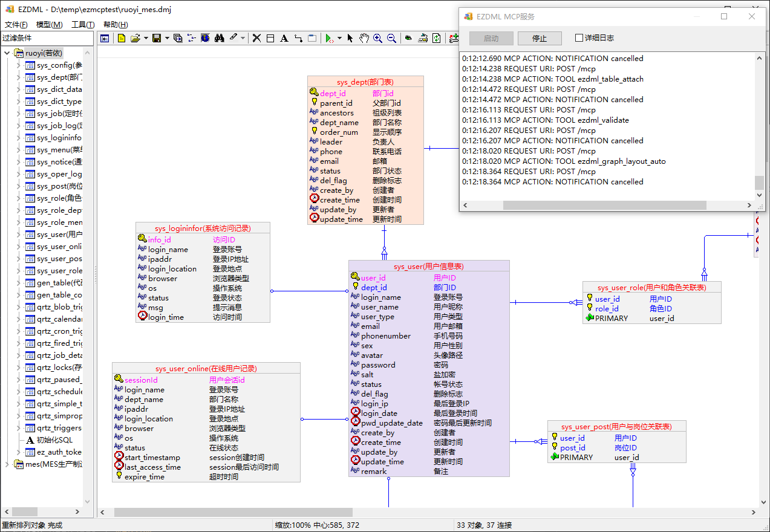The image size is (770, 532).
Task: Enable the 详细日志 checkbox
Action: (579, 38)
